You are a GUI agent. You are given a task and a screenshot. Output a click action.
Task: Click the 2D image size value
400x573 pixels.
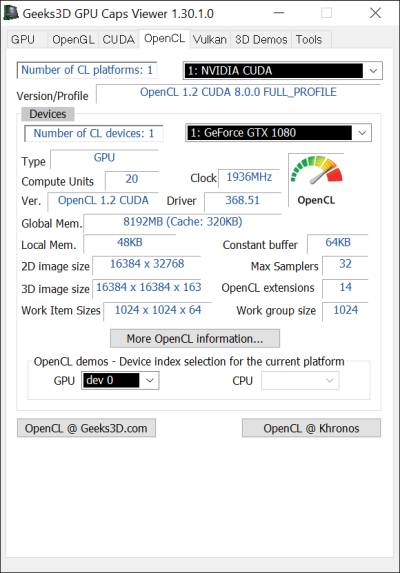[147, 264]
